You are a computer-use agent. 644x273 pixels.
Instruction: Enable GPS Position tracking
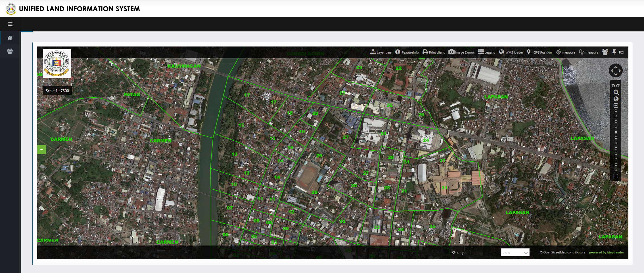pos(539,52)
